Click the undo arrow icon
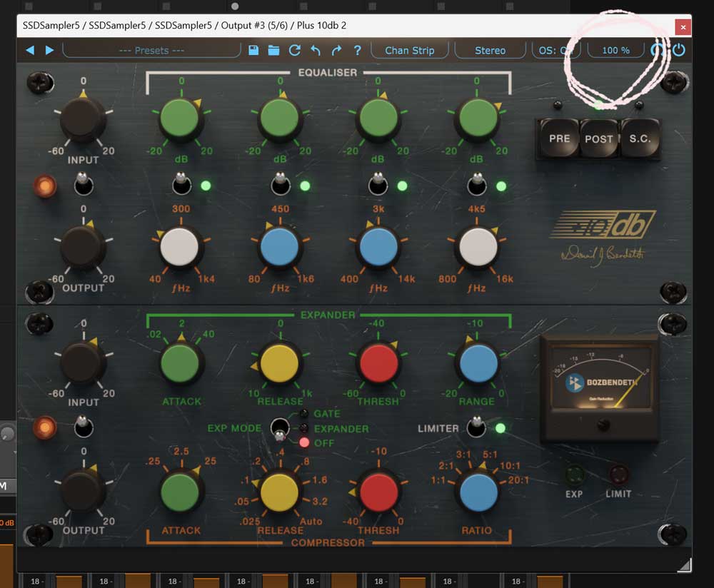Image resolution: width=714 pixels, height=588 pixels. click(315, 50)
